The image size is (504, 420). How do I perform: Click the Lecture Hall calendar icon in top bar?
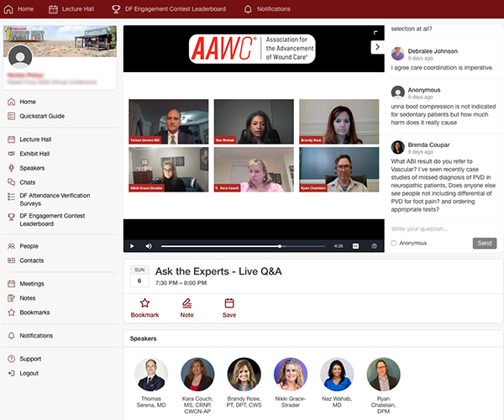(x=53, y=9)
